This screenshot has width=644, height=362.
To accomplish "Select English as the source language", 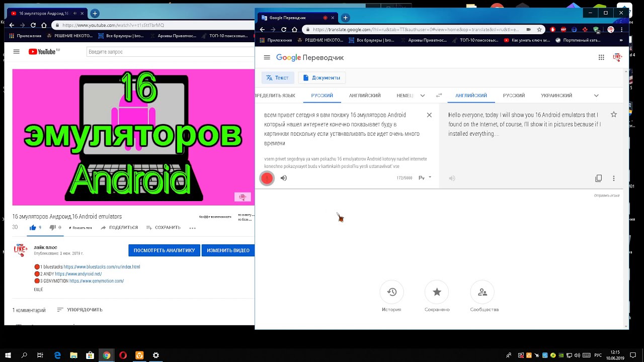I will [x=365, y=96].
